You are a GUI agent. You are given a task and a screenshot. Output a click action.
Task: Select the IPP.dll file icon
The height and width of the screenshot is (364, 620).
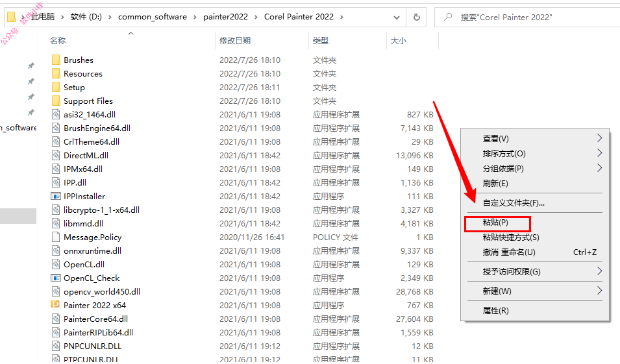pyautogui.click(x=56, y=182)
